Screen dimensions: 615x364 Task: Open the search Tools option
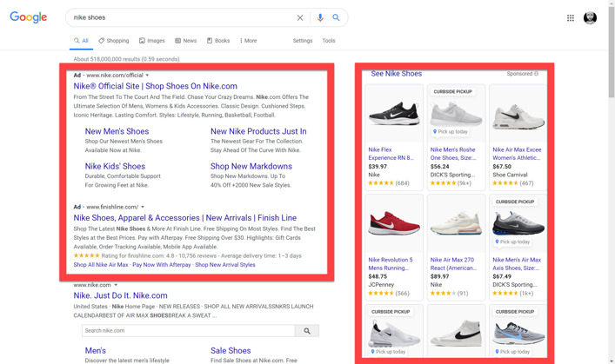pyautogui.click(x=329, y=40)
